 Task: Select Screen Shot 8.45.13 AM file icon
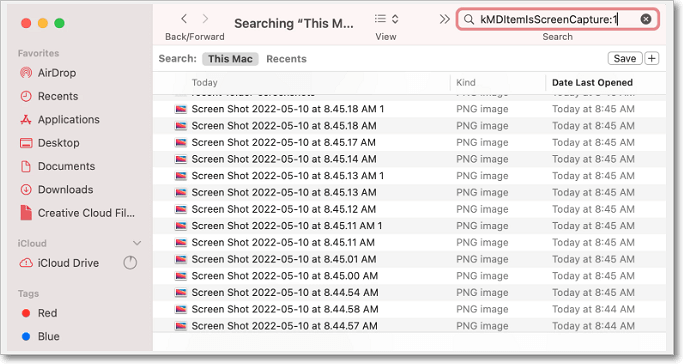(x=181, y=192)
